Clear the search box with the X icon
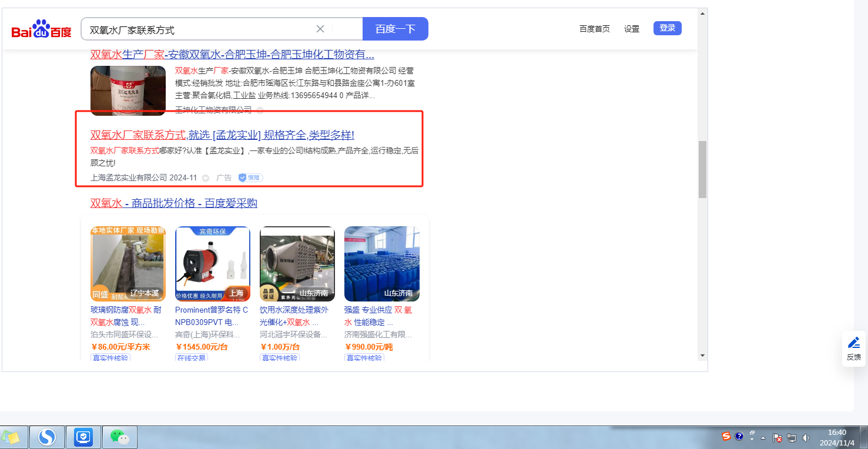The height and width of the screenshot is (449, 868). pos(320,29)
